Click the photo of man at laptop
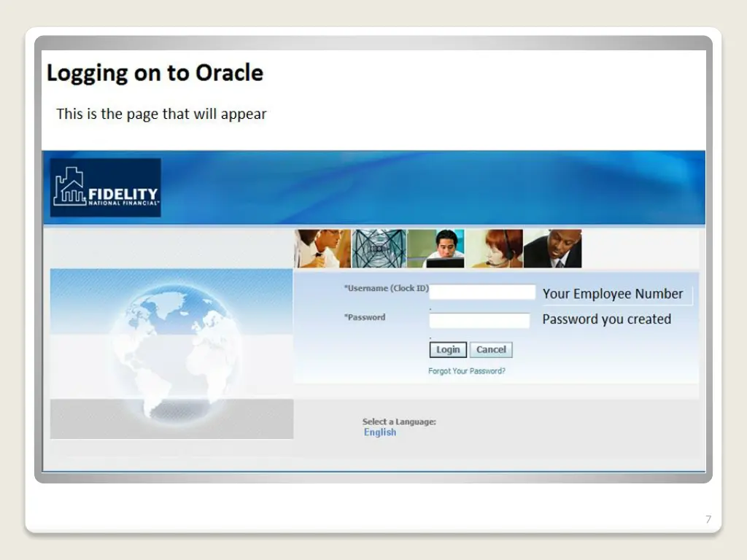 (x=436, y=249)
